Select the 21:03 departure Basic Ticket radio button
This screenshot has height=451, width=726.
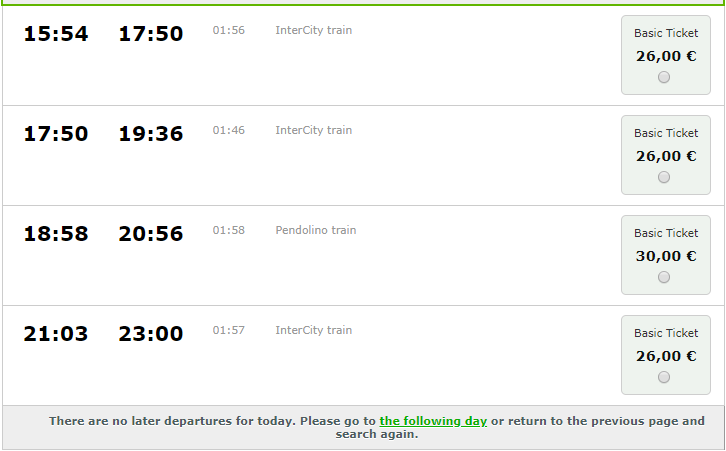click(x=664, y=378)
